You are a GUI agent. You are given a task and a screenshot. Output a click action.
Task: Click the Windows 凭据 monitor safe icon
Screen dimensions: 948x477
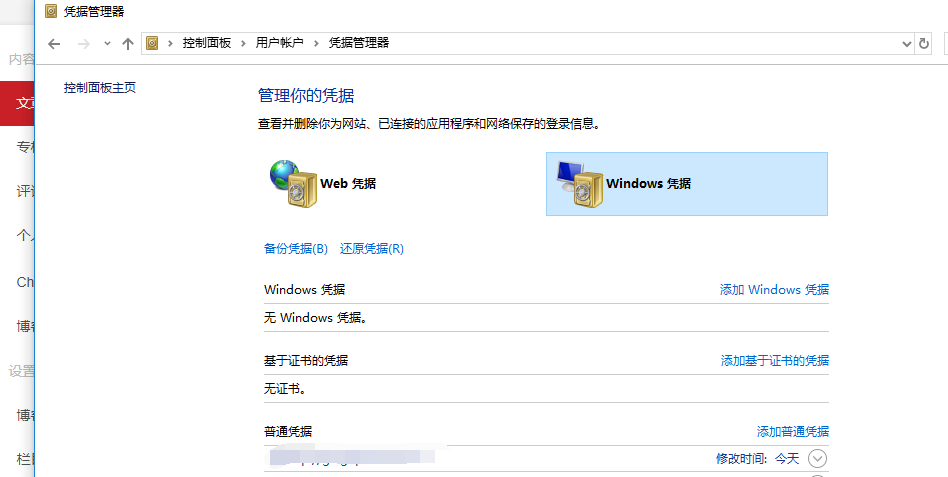[580, 184]
